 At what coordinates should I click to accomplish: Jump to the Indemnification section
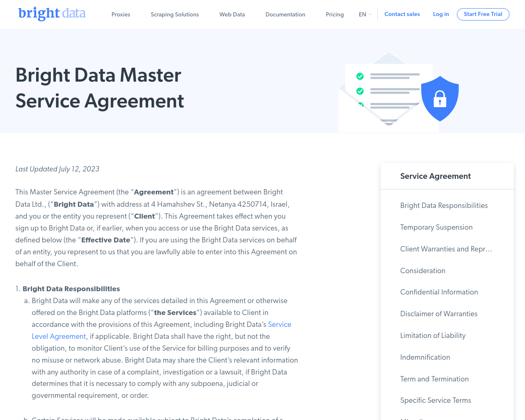[x=425, y=357]
